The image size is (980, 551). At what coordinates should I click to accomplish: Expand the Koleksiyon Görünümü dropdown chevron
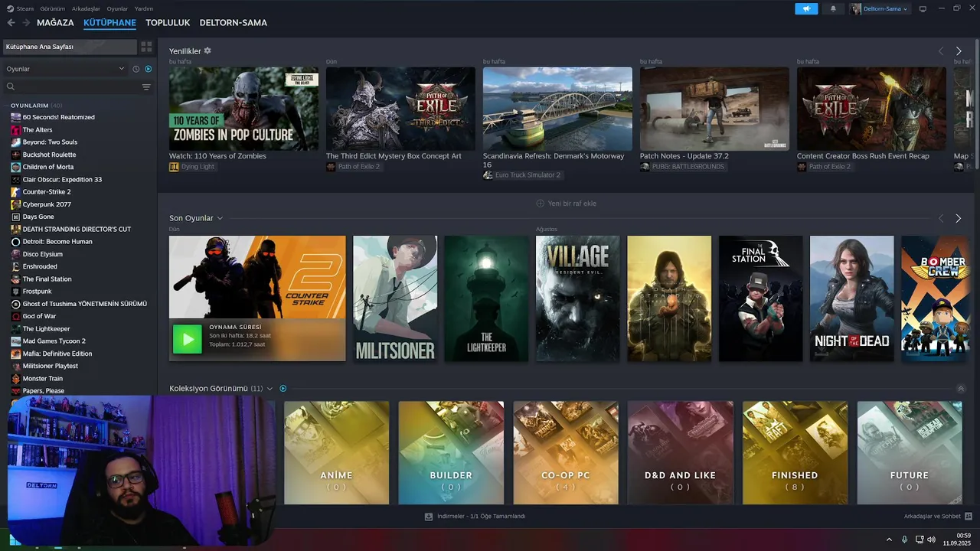coord(269,389)
